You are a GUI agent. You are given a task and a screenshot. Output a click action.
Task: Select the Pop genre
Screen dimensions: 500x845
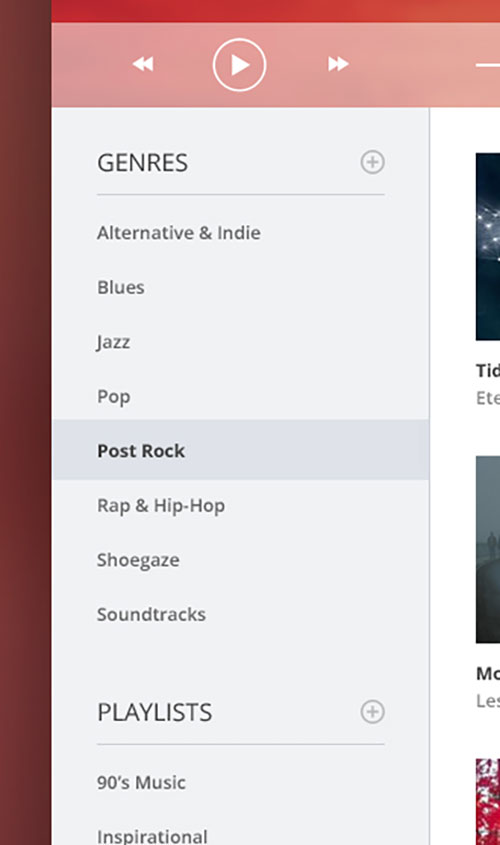pyautogui.click(x=114, y=397)
